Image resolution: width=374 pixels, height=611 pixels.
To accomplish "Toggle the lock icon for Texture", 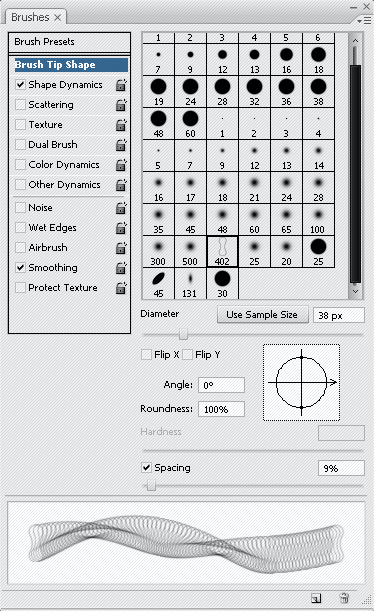I will coord(121,125).
